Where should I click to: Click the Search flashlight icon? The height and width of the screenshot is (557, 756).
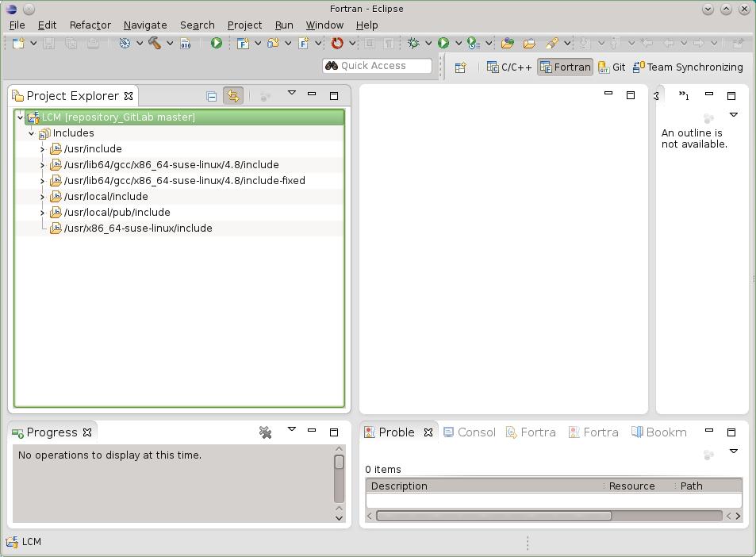[x=552, y=44]
